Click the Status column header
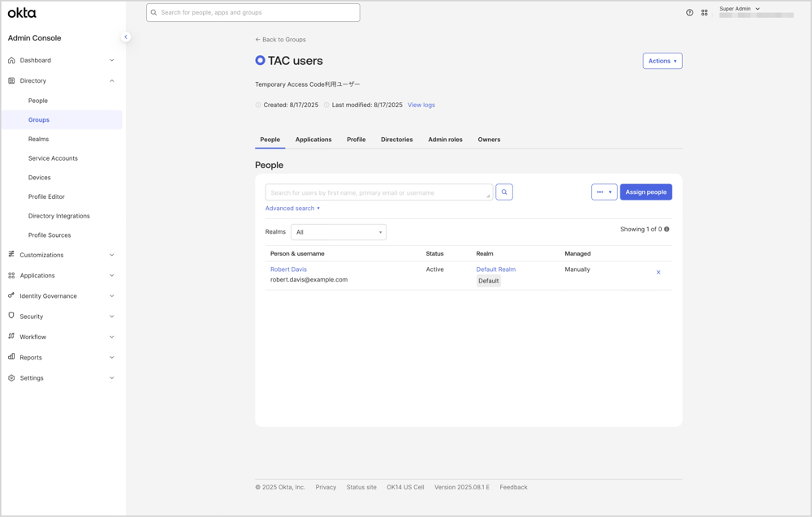Viewport: 812px width, 517px height. [434, 253]
